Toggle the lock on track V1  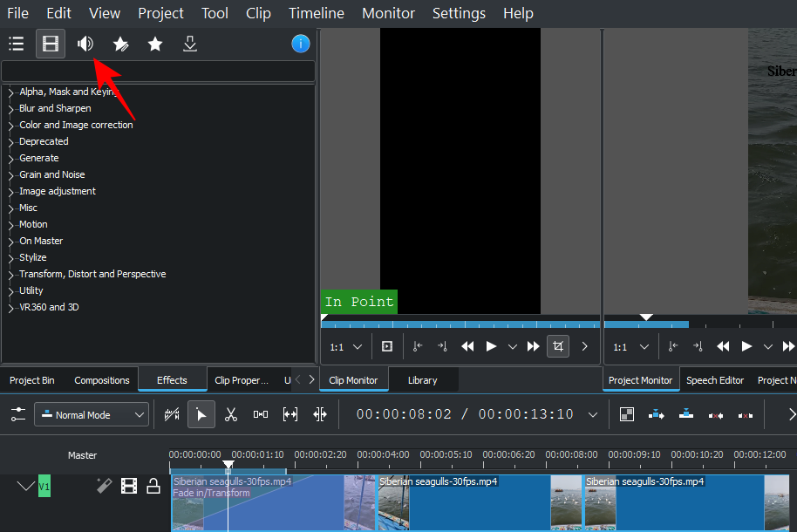click(153, 487)
